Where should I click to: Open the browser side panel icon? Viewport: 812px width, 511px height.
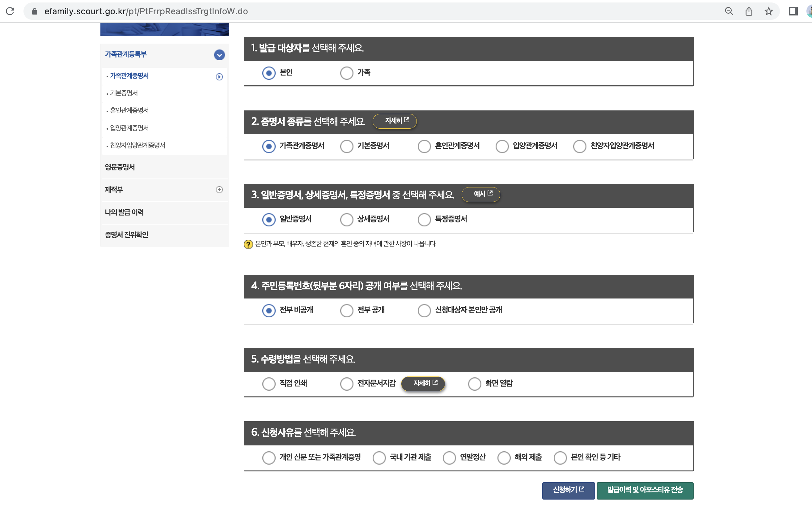pyautogui.click(x=793, y=11)
